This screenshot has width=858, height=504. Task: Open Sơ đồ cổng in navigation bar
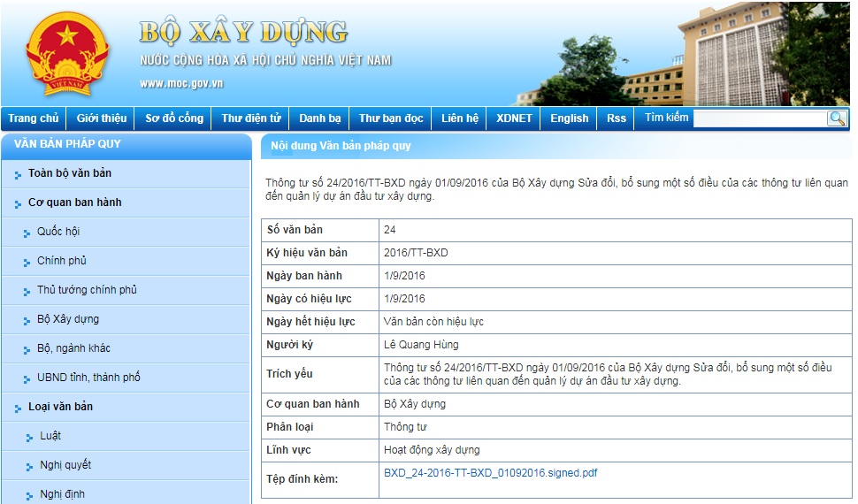pyautogui.click(x=174, y=118)
